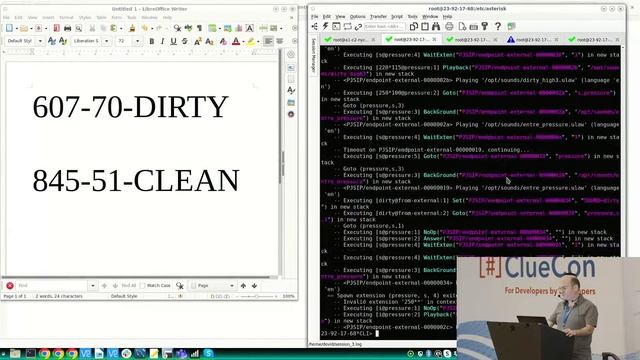Open Session Manager side panel
The width and height of the screenshot is (640, 360).
point(313,56)
